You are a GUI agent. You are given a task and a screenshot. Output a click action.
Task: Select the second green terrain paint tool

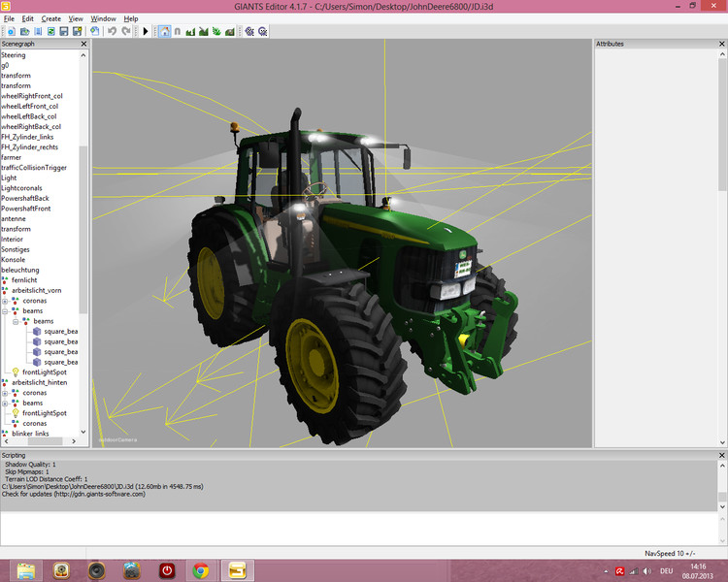tap(204, 31)
